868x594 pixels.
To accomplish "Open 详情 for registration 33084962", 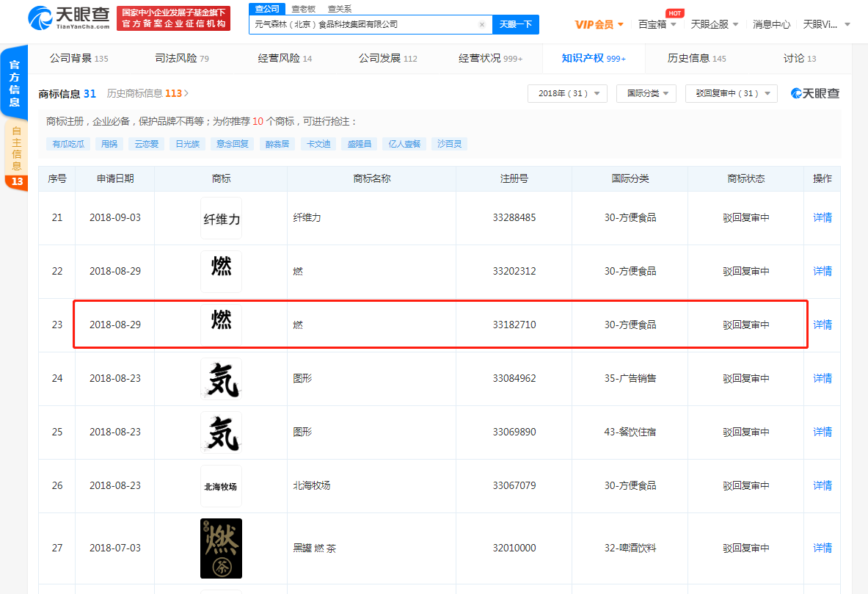I will click(x=822, y=378).
